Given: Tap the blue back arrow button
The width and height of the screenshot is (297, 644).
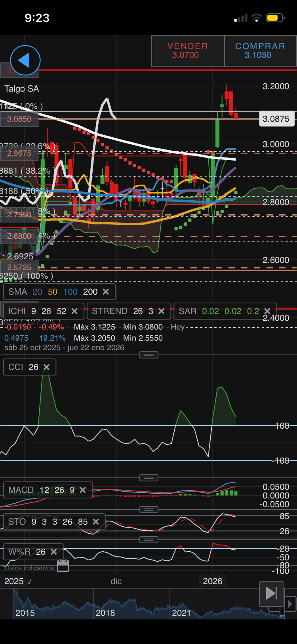Looking at the screenshot, I should (25, 60).
